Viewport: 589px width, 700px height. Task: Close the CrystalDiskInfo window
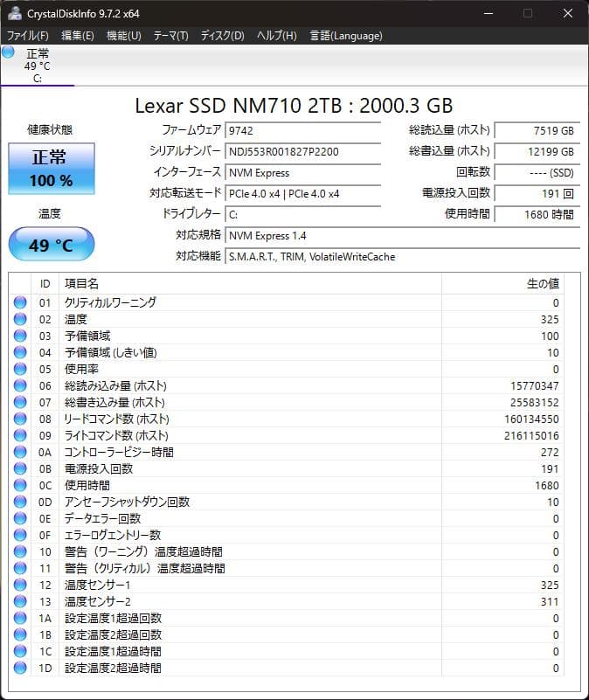pos(567,13)
